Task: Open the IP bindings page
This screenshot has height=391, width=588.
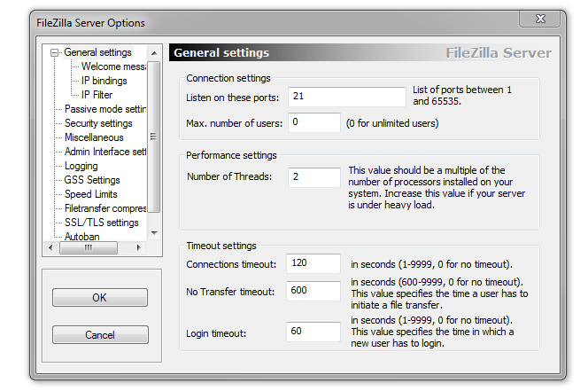Action: click(x=104, y=81)
